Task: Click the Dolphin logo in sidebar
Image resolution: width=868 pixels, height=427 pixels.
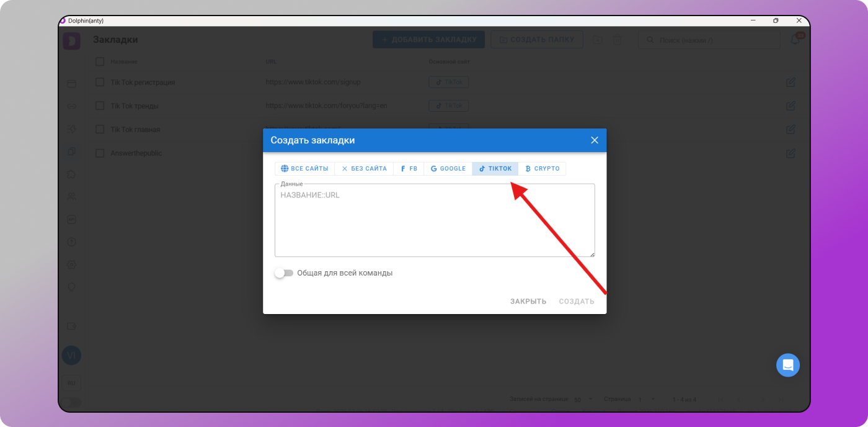Action: pos(71,41)
